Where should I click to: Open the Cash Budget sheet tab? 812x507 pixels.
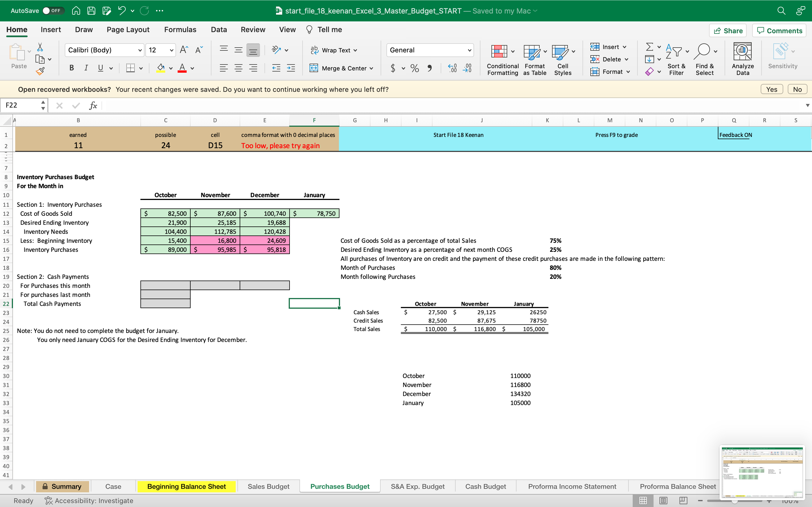(x=485, y=486)
